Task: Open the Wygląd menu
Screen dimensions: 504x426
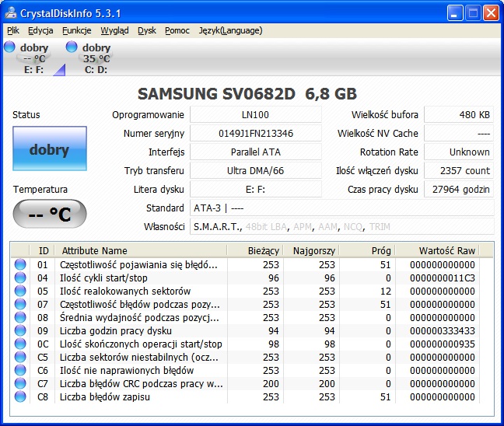Action: click(x=114, y=30)
